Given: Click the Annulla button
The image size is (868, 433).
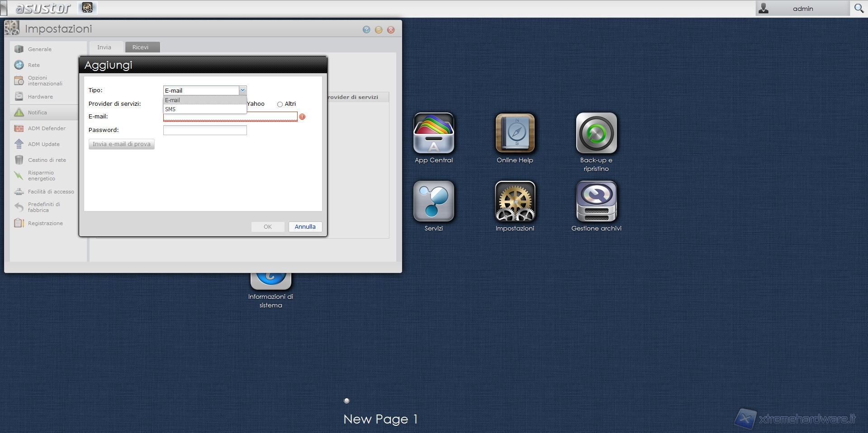Looking at the screenshot, I should [305, 227].
